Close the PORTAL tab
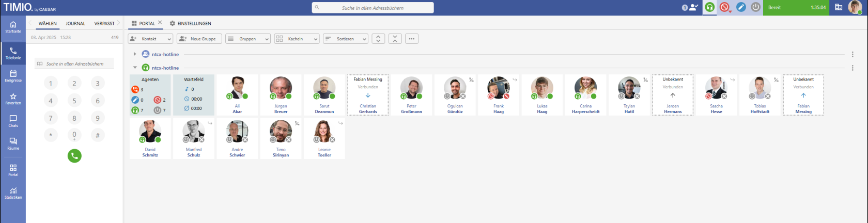The height and width of the screenshot is (223, 868). (x=160, y=22)
